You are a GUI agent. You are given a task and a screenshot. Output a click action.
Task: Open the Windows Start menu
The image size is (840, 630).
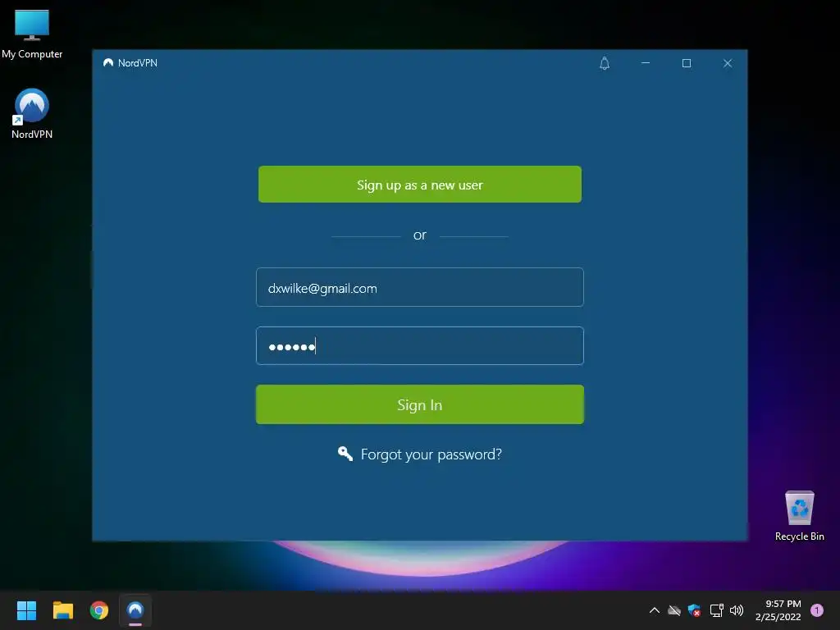[x=26, y=610]
